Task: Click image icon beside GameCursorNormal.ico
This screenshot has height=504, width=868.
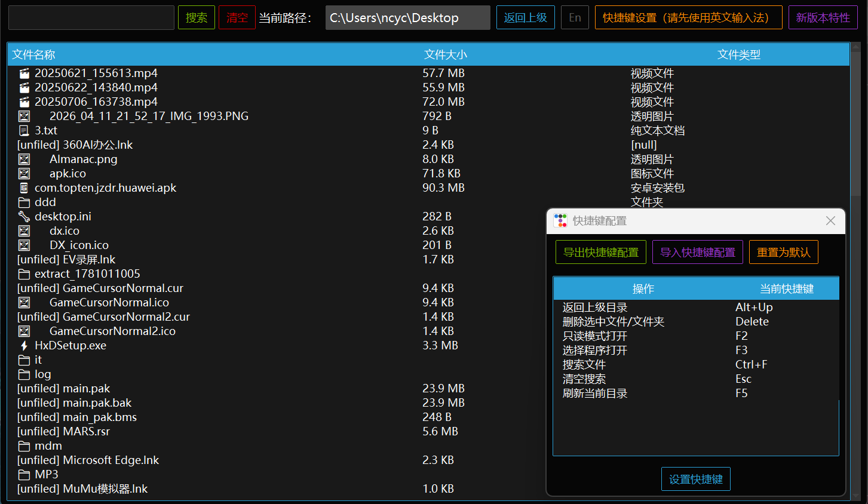Action: (24, 303)
